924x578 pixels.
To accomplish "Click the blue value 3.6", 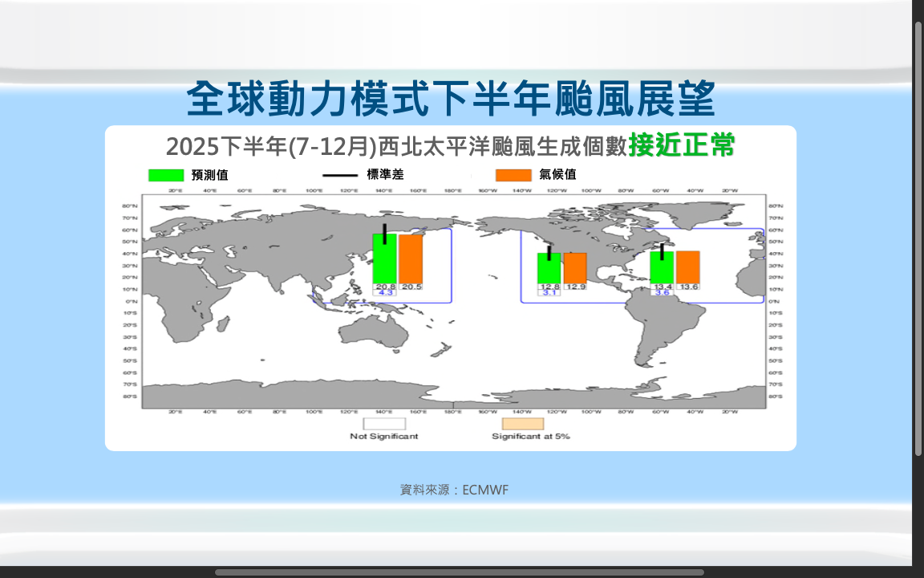I will click(x=663, y=292).
